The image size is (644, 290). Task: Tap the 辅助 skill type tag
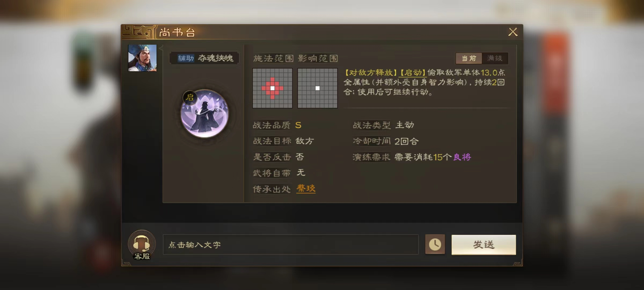[186, 58]
